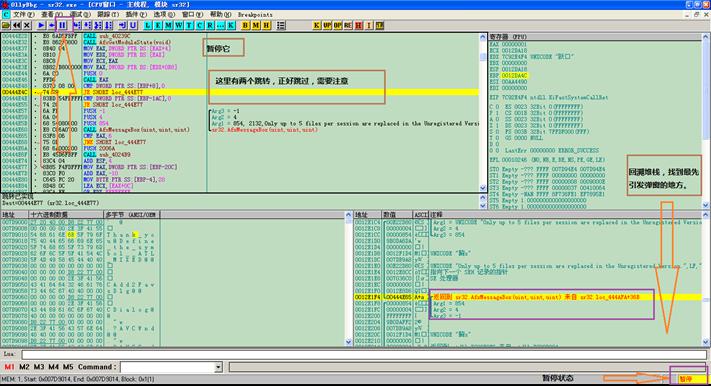Select the M1 command tab

(x=10, y=366)
